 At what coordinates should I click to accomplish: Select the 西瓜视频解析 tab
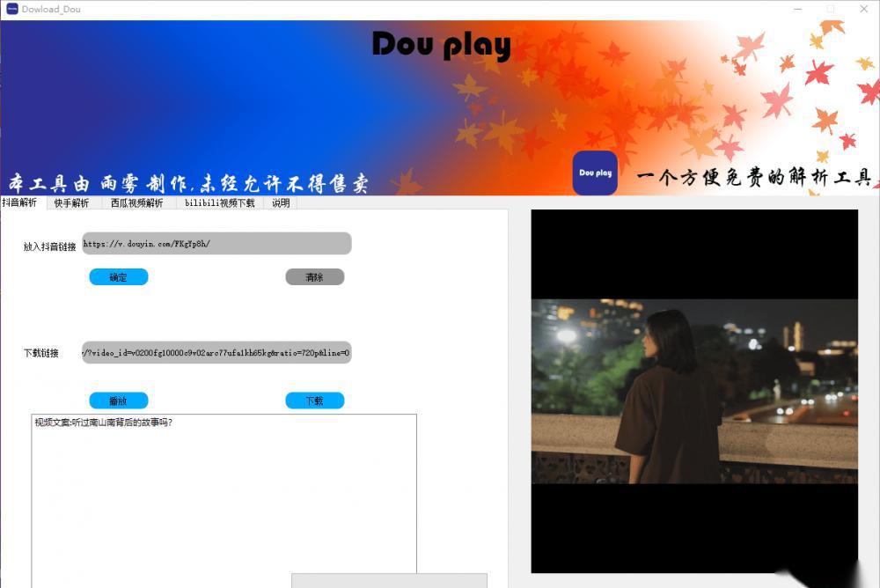(x=137, y=202)
